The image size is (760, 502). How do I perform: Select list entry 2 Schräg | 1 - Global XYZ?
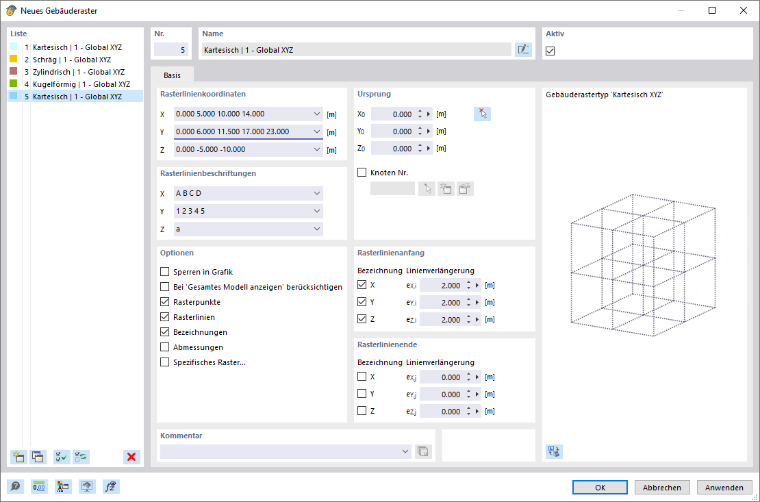pyautogui.click(x=76, y=60)
